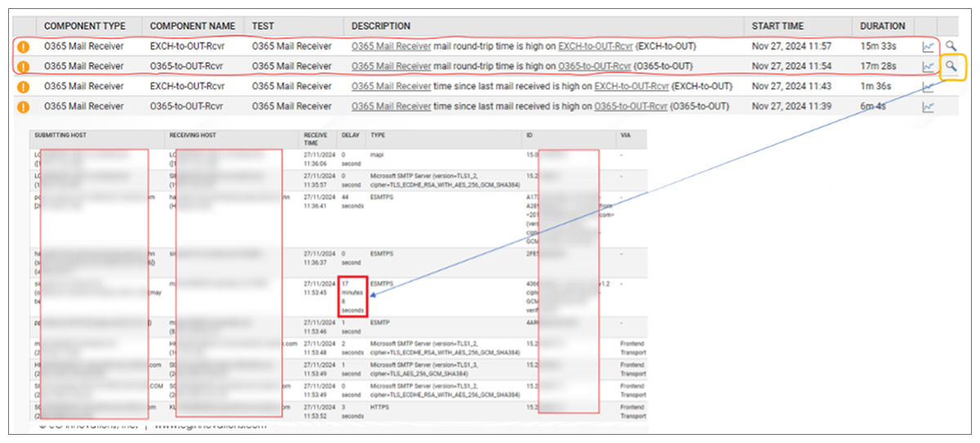Click warning icon of first alarm row
This screenshot has height=443, width=980.
coord(24,47)
